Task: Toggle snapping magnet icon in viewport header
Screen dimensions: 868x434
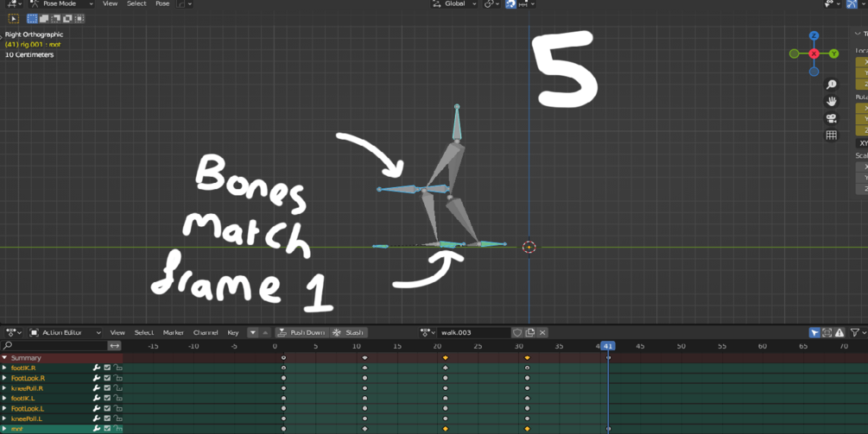Action: click(x=510, y=3)
